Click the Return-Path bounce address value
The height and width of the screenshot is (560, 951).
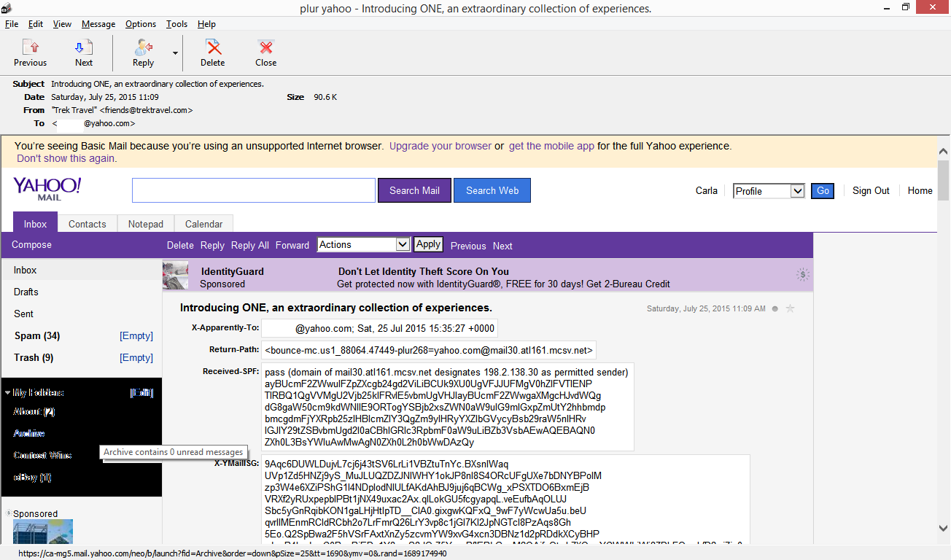click(429, 350)
